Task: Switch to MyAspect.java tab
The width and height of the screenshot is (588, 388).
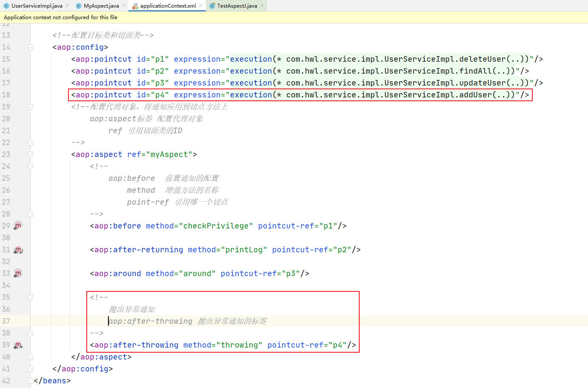Action: (101, 6)
